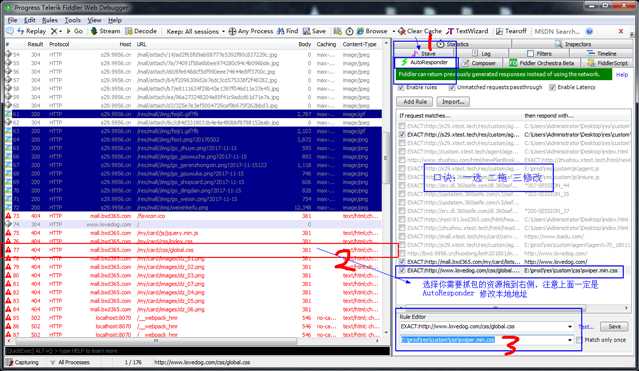
Task: Click the Tearoff toolbar button
Action: [x=511, y=31]
